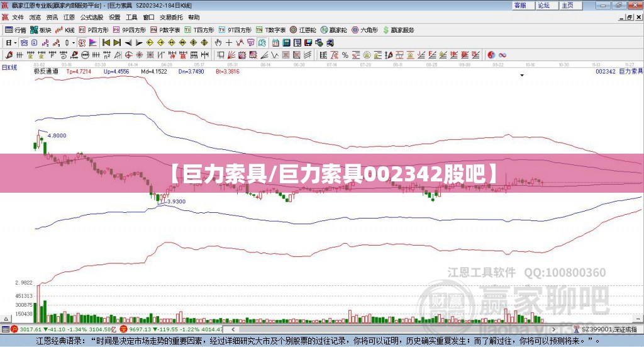Open the 文件 menu
Image resolution: width=644 pixels, height=347 pixels.
[x=18, y=17]
